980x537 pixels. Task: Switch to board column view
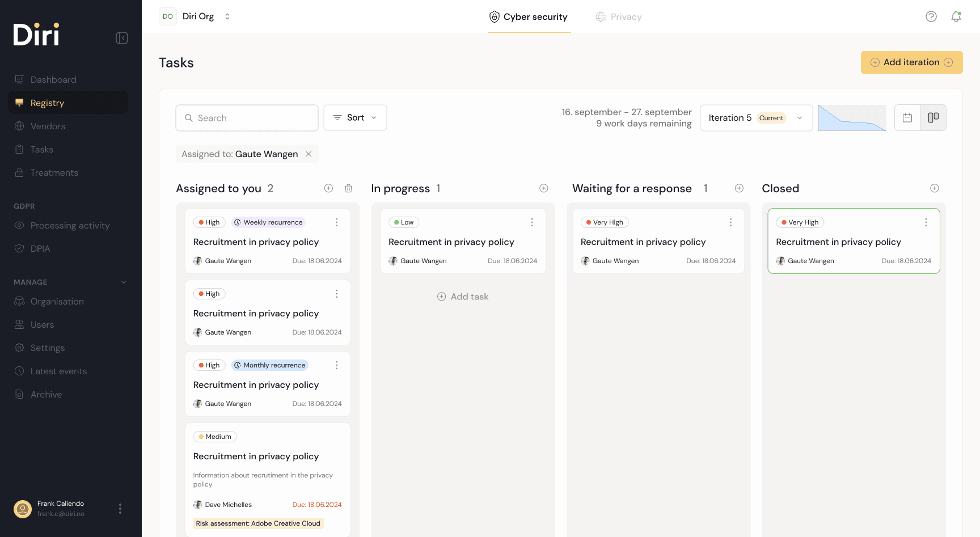point(933,118)
